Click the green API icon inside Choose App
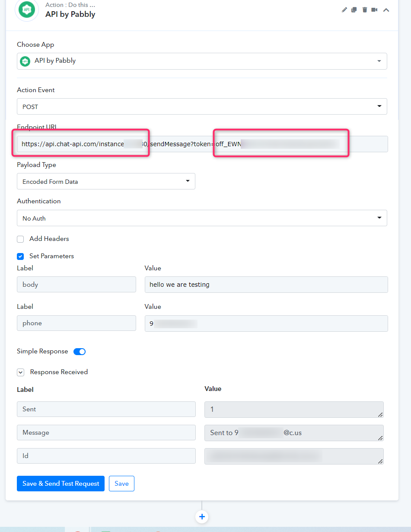411x532 pixels. click(25, 61)
